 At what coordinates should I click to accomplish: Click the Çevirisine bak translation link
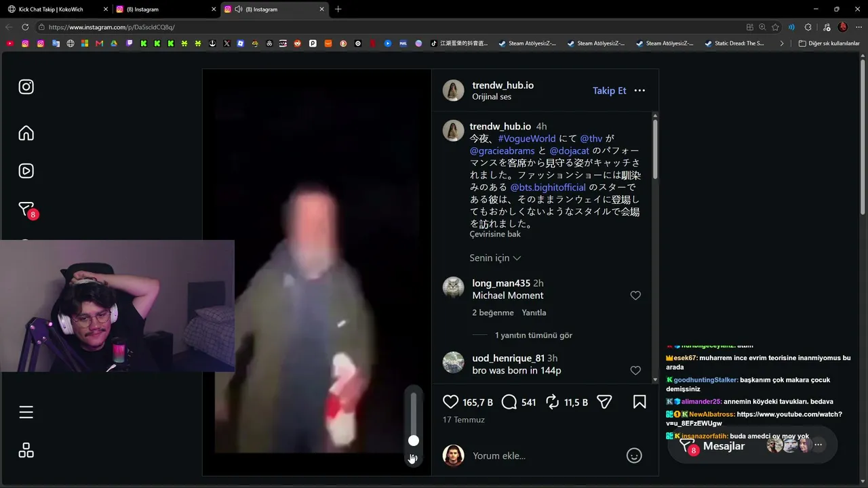click(495, 234)
